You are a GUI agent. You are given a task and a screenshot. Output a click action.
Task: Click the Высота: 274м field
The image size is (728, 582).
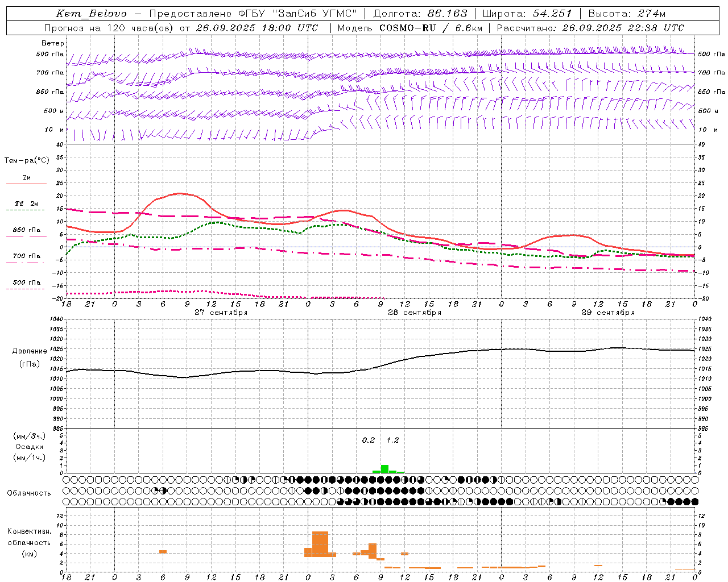626,14
